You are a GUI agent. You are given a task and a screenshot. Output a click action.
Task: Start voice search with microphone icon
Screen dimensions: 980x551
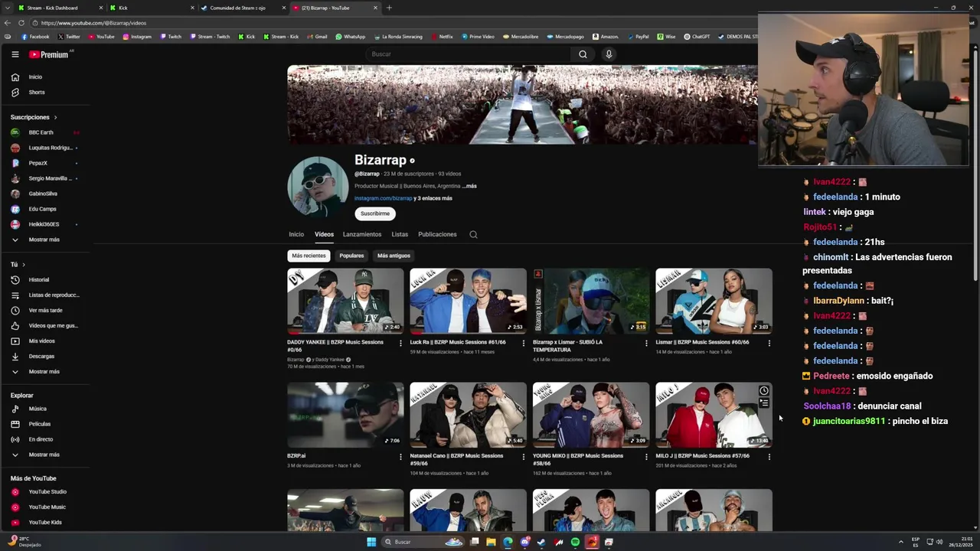(x=609, y=54)
